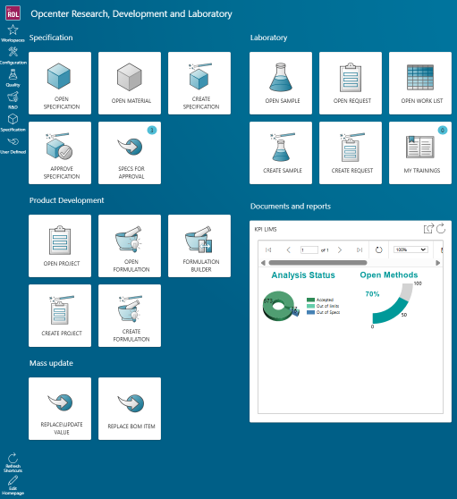This screenshot has width=457, height=499.
Task: Click the My Trainings count badge
Action: 442,130
